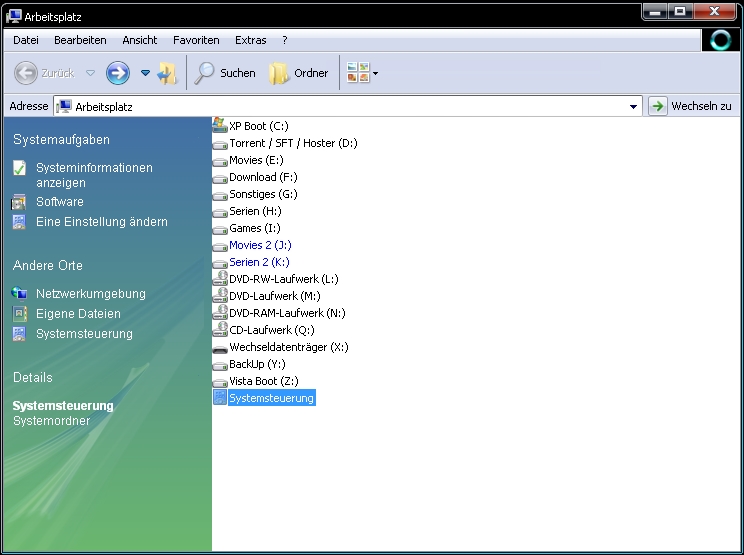Select the Serien 2 (K:) drive icon
This screenshot has width=744, height=555.
220,264
